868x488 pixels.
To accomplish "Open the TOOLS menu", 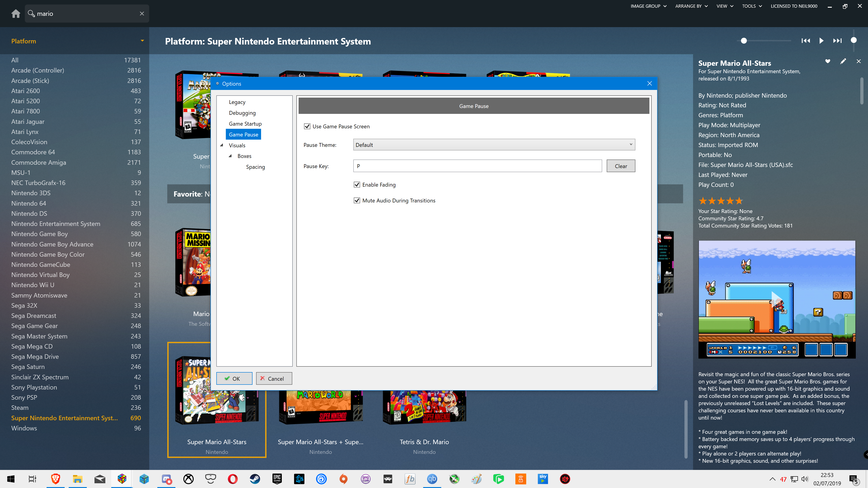I will point(752,6).
